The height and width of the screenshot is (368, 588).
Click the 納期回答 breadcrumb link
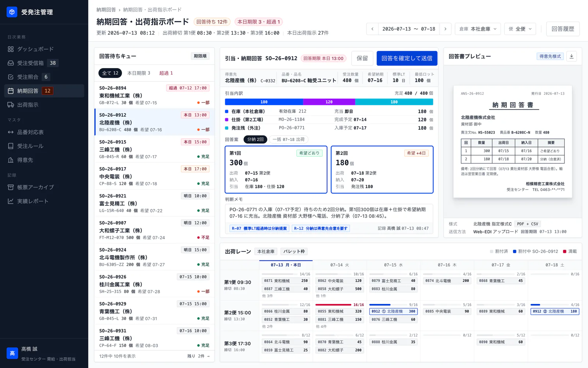coord(106,10)
